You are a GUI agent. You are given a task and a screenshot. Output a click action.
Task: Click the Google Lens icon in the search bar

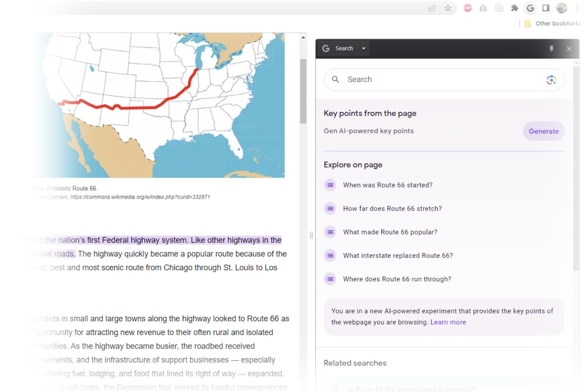pyautogui.click(x=551, y=80)
